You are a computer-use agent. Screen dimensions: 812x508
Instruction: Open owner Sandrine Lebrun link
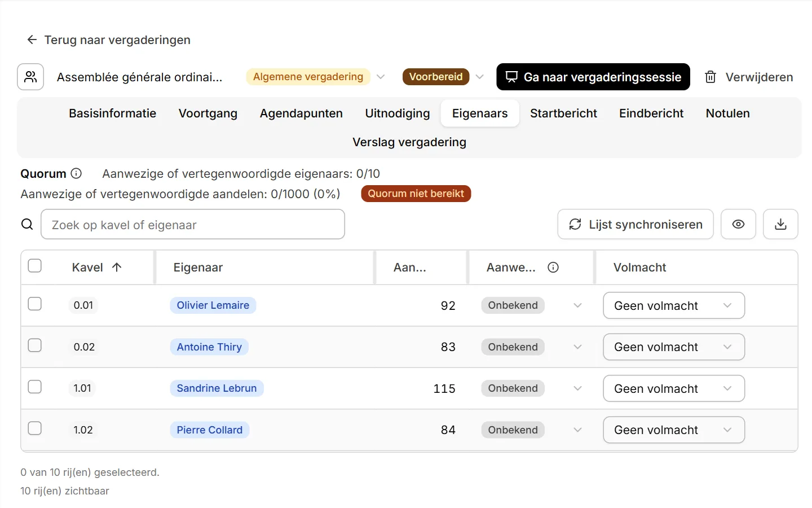217,388
